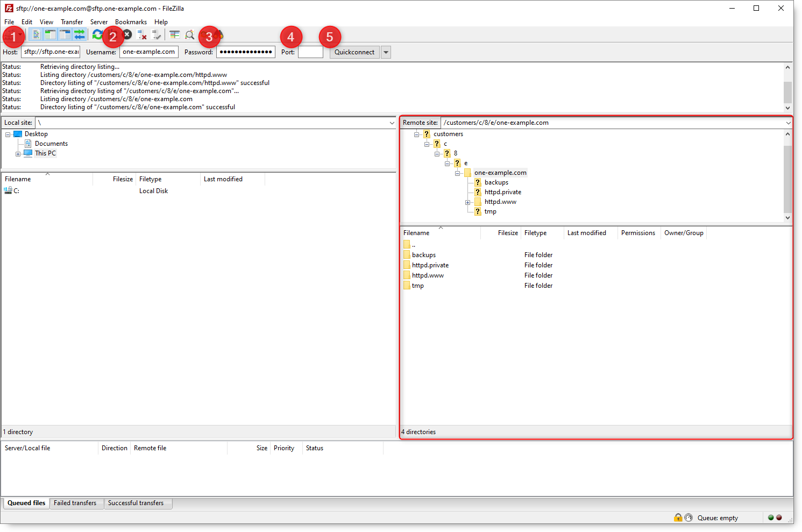Image resolution: width=802 pixels, height=532 pixels.
Task: Open the Transfer menu
Action: 72,22
